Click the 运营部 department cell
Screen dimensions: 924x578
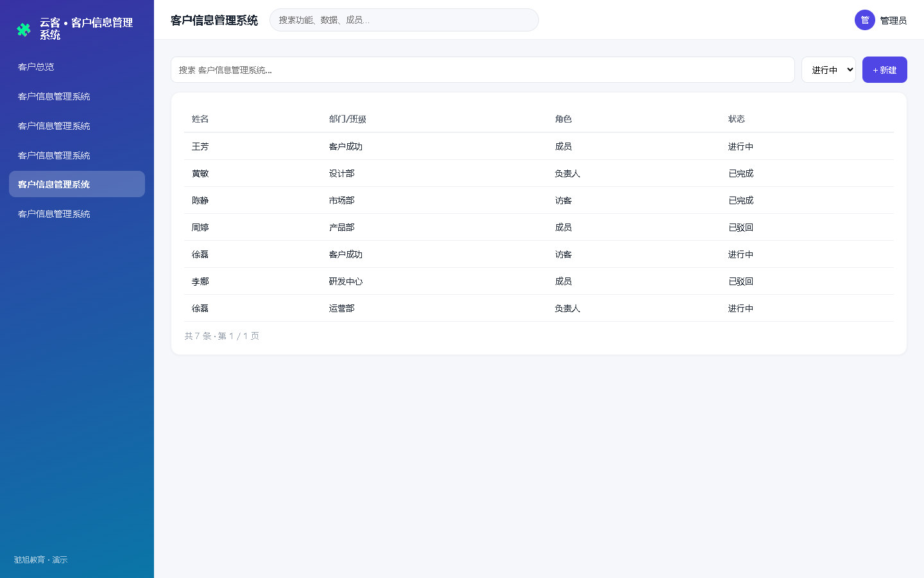coord(342,308)
